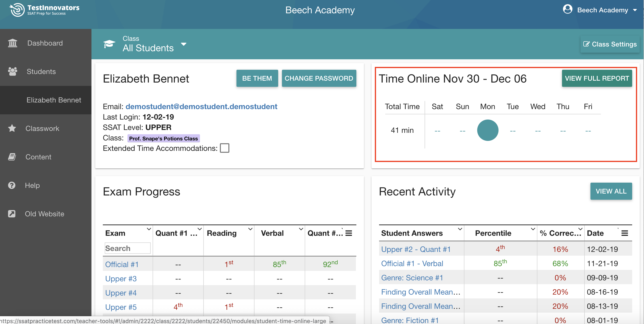Click the demostudent email link

click(201, 106)
